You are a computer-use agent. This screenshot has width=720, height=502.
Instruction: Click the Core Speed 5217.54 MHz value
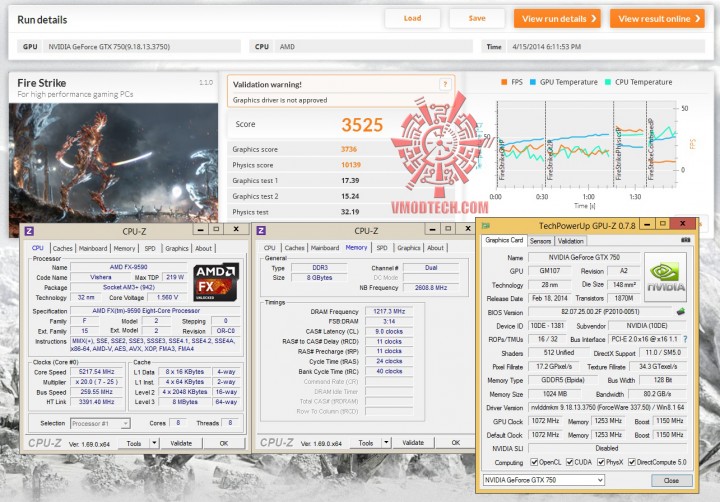(x=96, y=372)
